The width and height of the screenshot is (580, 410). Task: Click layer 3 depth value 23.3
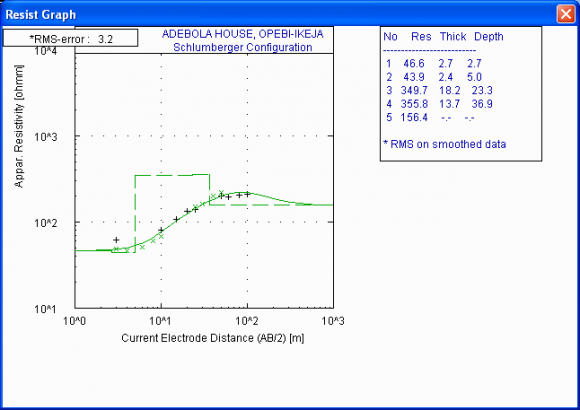point(482,90)
